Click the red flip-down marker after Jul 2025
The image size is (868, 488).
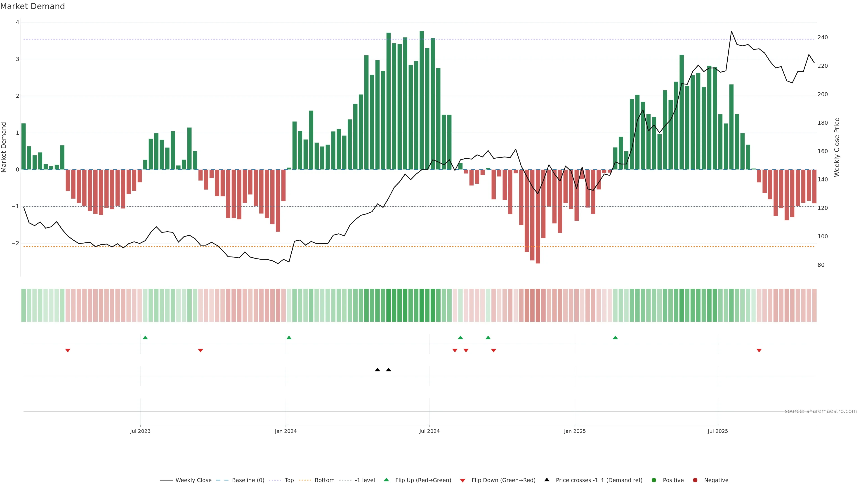(759, 351)
